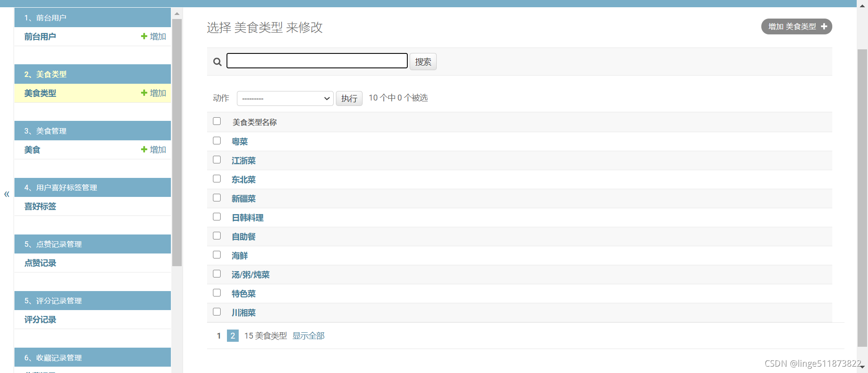Open the 评分记录 sidebar link
Viewport: 868px width, 373px height.
(40, 320)
